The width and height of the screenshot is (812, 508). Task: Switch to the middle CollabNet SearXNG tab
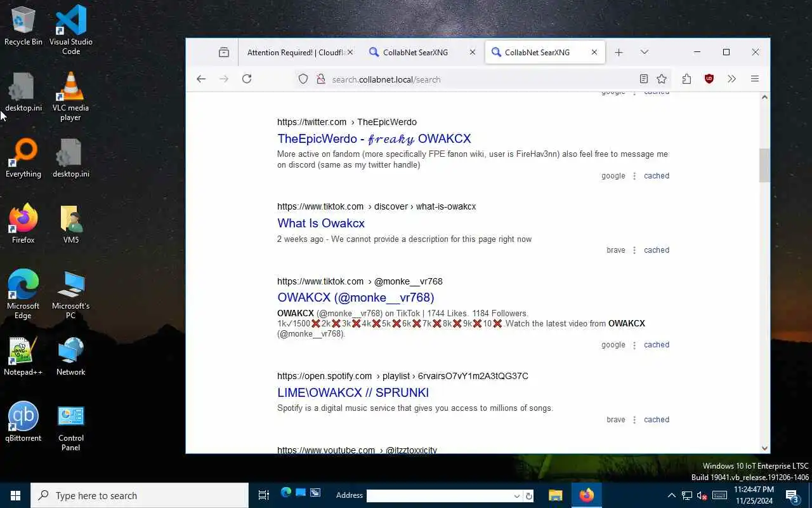415,53
